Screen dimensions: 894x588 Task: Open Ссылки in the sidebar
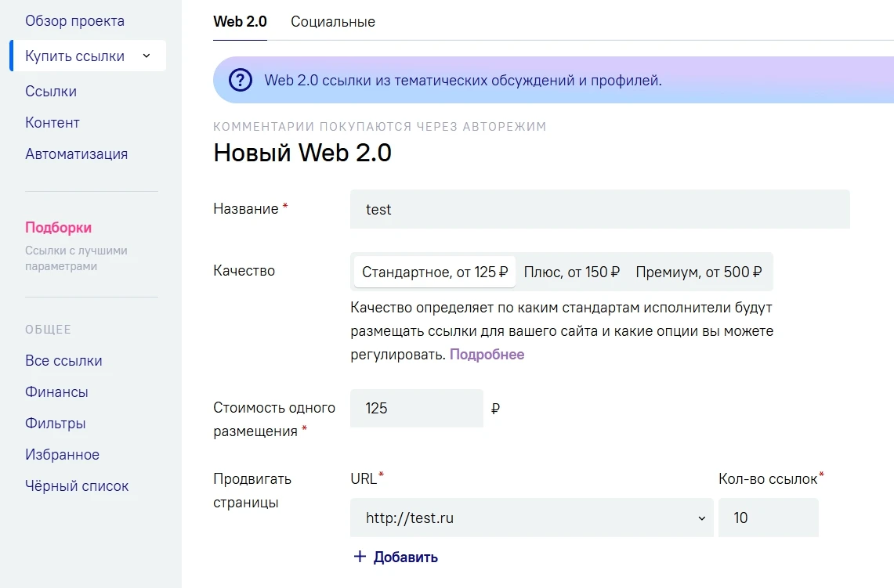pos(51,92)
